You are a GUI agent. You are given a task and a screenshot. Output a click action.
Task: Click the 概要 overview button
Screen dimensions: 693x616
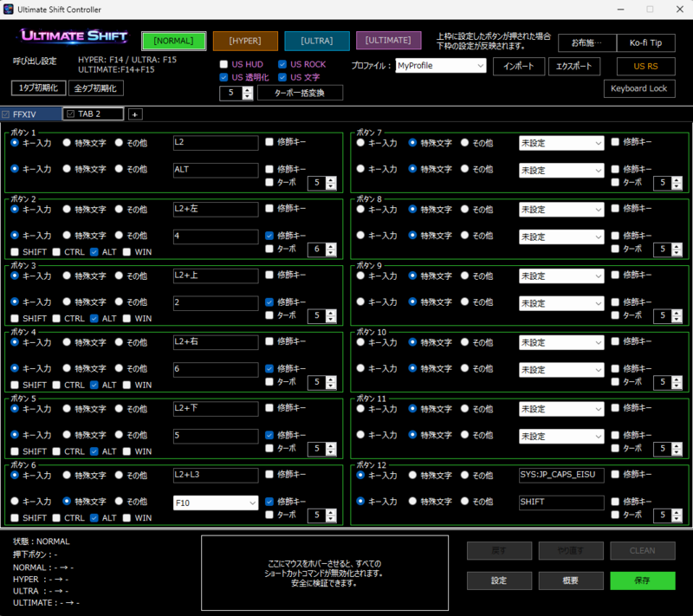(571, 580)
